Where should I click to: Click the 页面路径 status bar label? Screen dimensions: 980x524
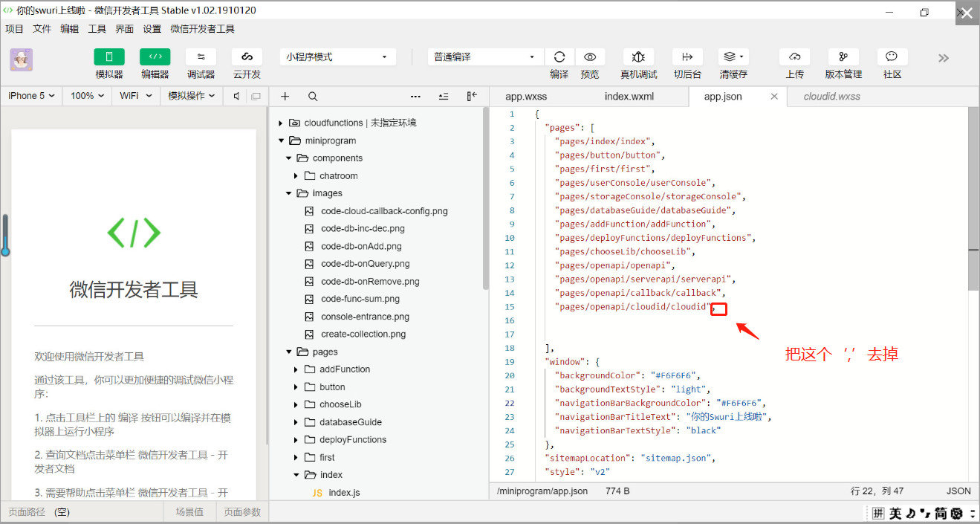tap(27, 512)
